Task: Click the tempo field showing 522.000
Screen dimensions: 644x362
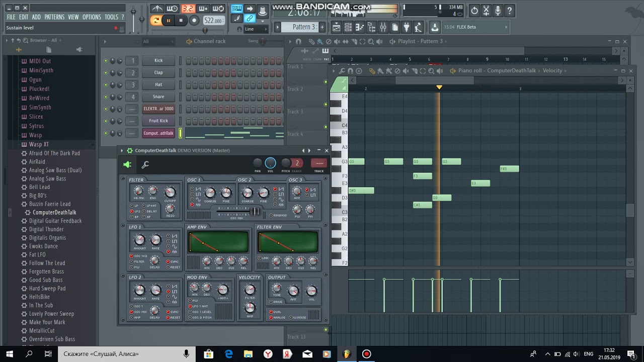Action: [214, 21]
